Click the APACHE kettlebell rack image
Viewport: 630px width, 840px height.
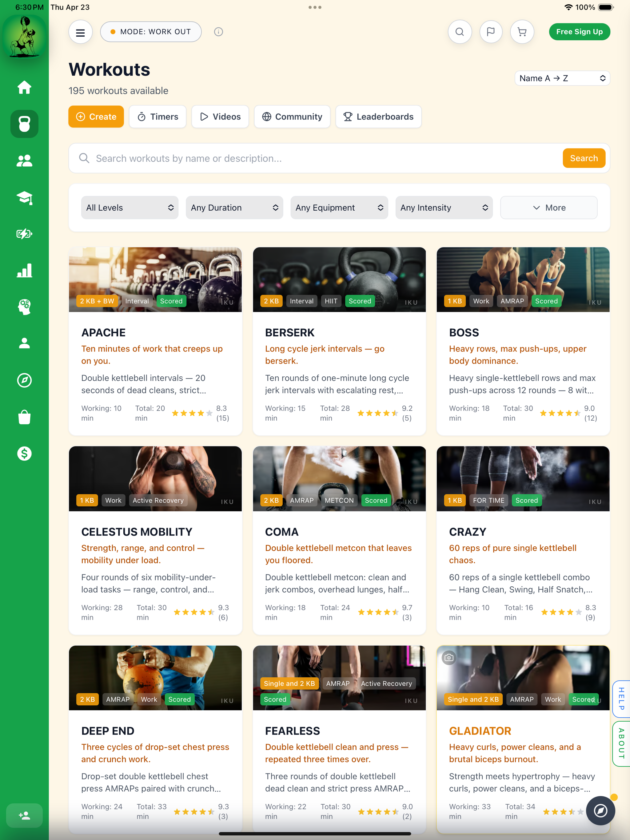[155, 279]
